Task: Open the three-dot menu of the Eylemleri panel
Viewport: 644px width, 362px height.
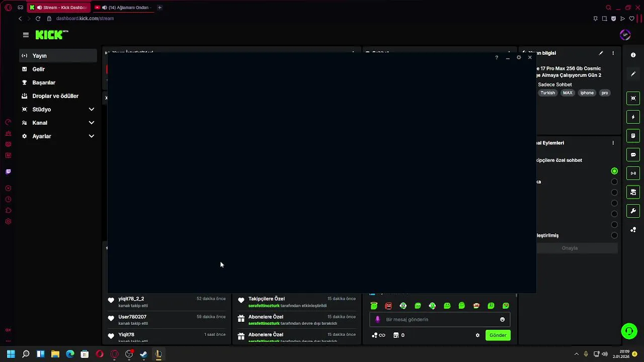Action: click(x=613, y=143)
